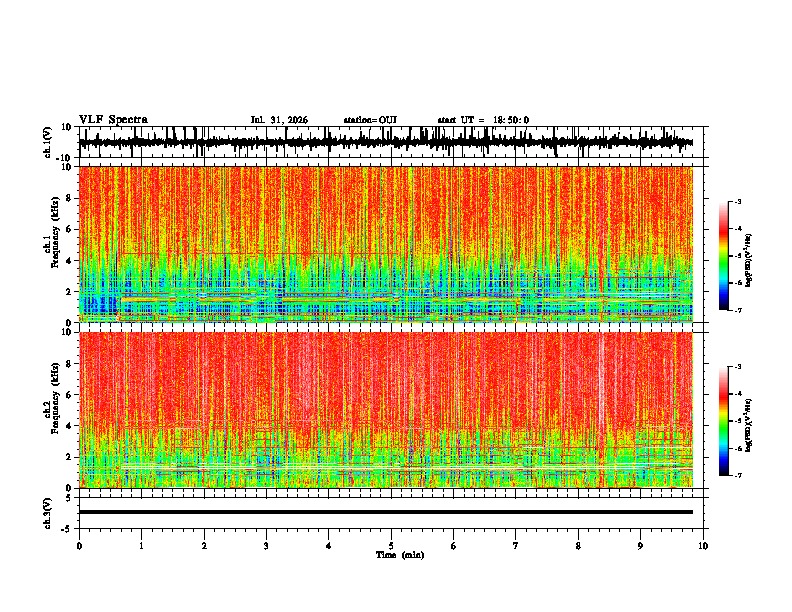792x612 pixels.
Task: Click the "1" minute tick label
Action: point(142,546)
